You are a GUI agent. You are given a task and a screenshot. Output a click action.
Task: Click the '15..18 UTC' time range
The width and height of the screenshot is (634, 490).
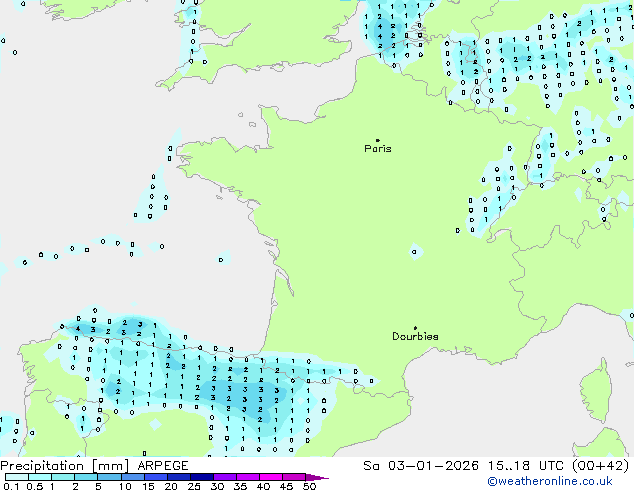(x=526, y=466)
